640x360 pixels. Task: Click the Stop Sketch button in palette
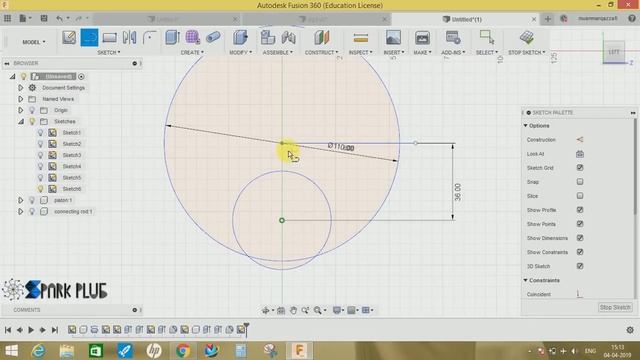(x=615, y=307)
